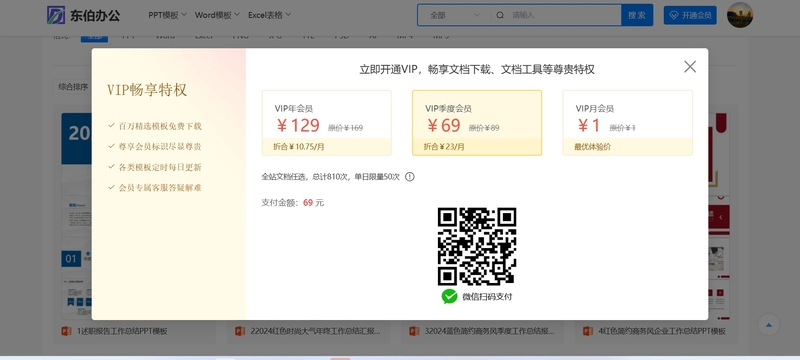This screenshot has height=360, width=800.
Task: Open 22024红色时尚大气年终工作总结 title
Action: [x=315, y=331]
